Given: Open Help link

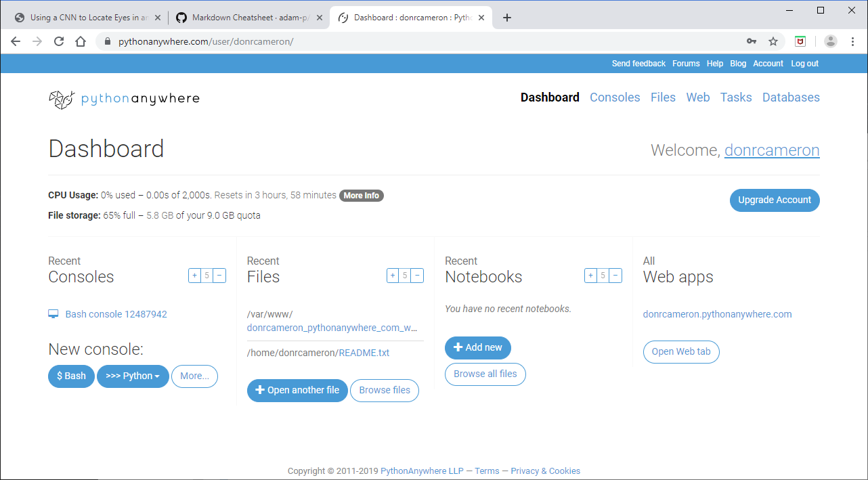Looking at the screenshot, I should pos(715,64).
